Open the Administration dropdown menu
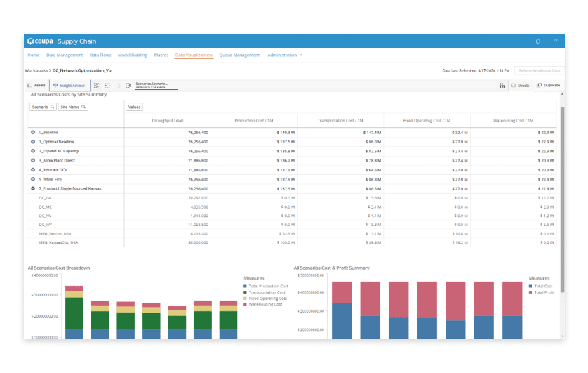This screenshot has height=373, width=588. pyautogui.click(x=285, y=55)
